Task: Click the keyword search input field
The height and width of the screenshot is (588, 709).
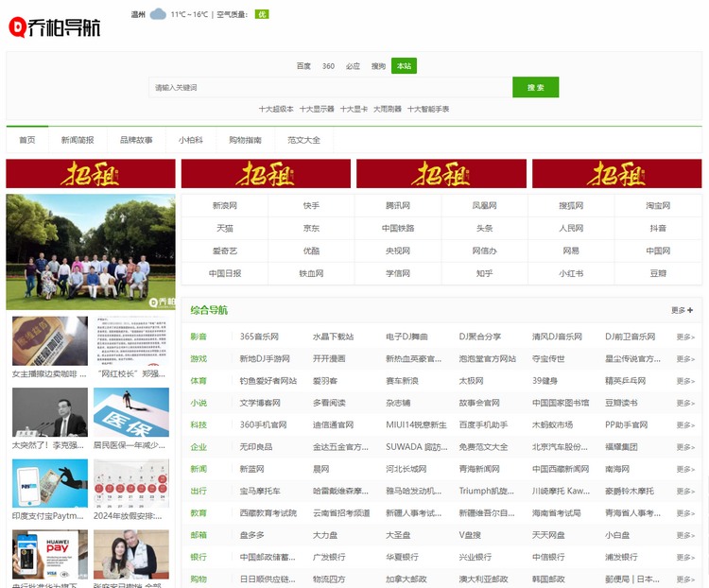Action: coord(331,87)
